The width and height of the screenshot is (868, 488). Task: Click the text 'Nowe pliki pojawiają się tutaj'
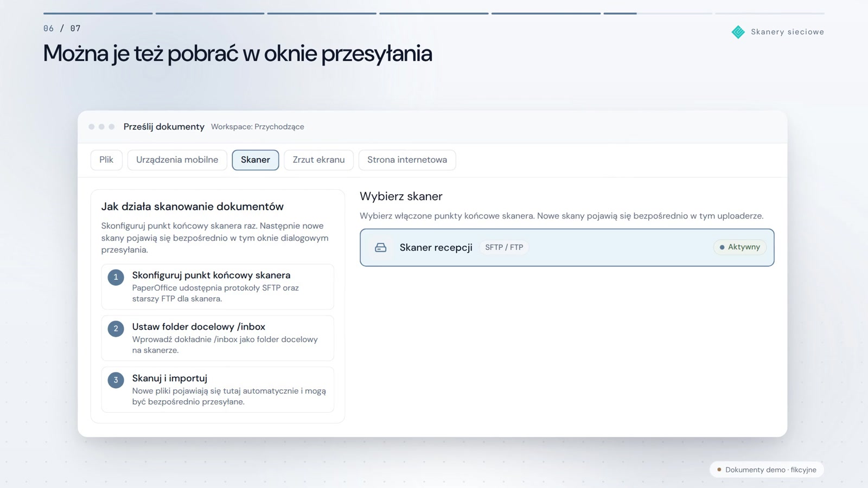pos(188,391)
